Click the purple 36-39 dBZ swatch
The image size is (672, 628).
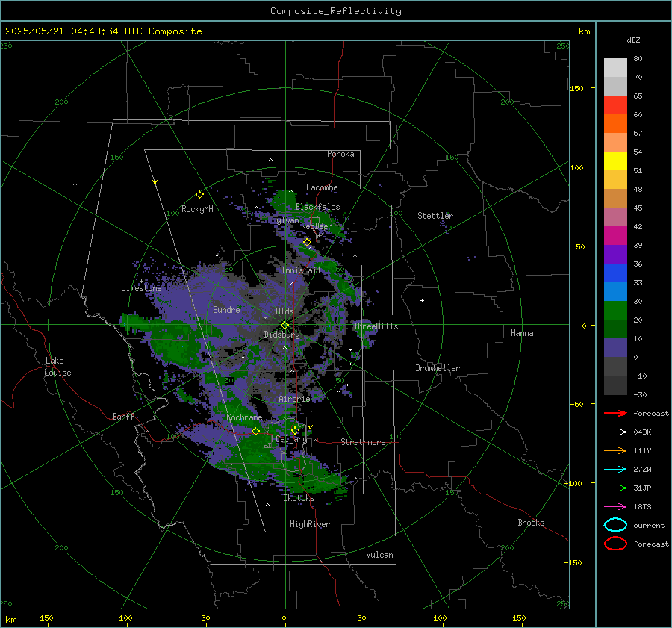[x=615, y=254]
